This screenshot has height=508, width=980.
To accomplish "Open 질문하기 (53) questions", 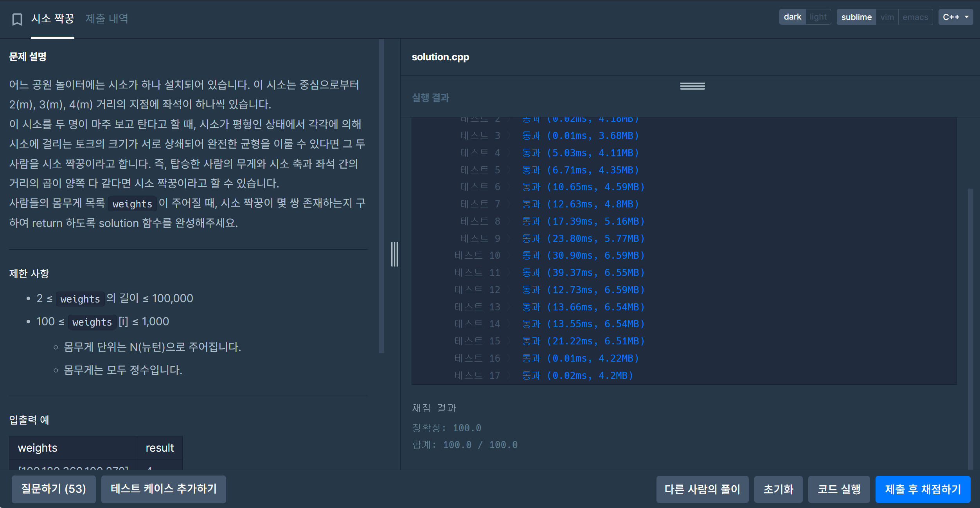I will pos(54,489).
